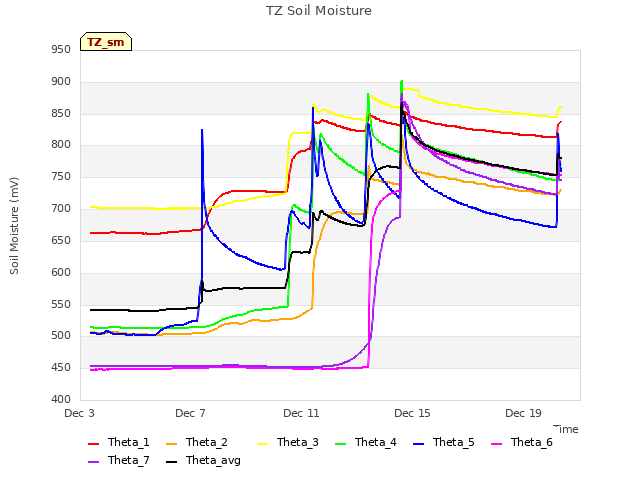Click the Theta_5 legend label
The width and height of the screenshot is (640, 480).
[453, 442]
